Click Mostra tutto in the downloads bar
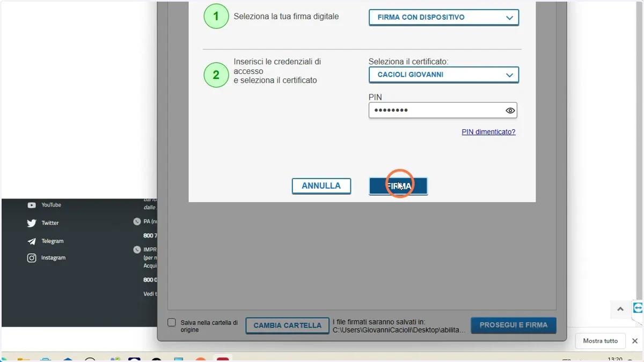This screenshot has height=362, width=644. coord(600,341)
